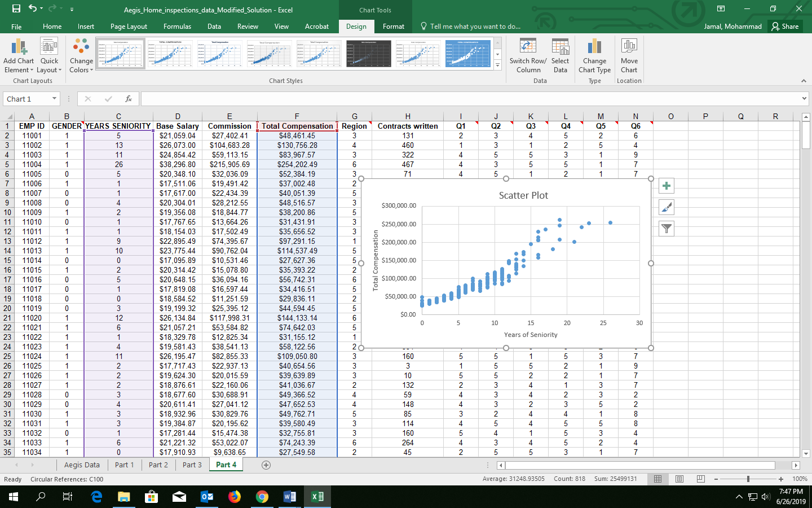This screenshot has width=812, height=508.
Task: Open Outlook from the taskbar
Action: pyautogui.click(x=207, y=497)
